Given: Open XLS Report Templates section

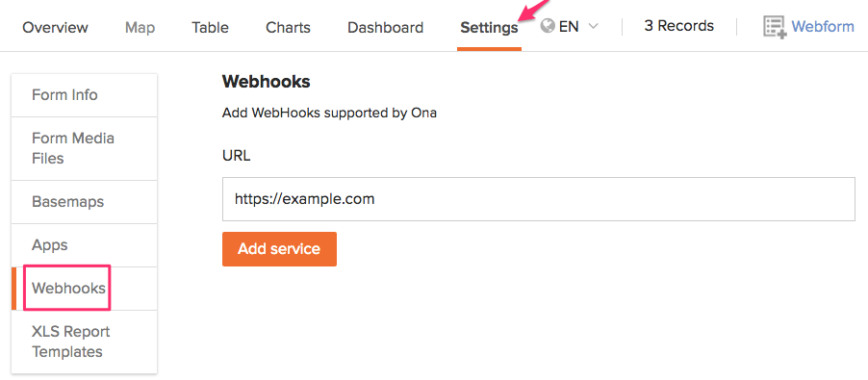Looking at the screenshot, I should tap(84, 342).
